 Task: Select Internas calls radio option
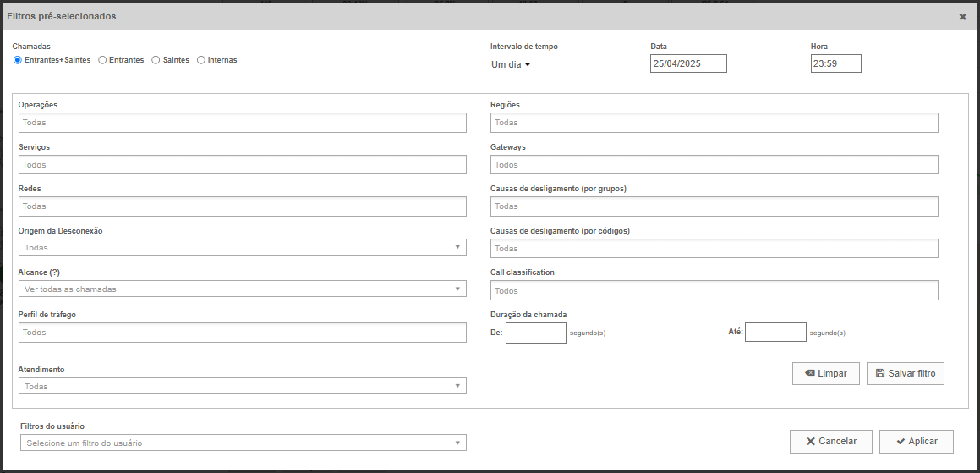(x=201, y=60)
